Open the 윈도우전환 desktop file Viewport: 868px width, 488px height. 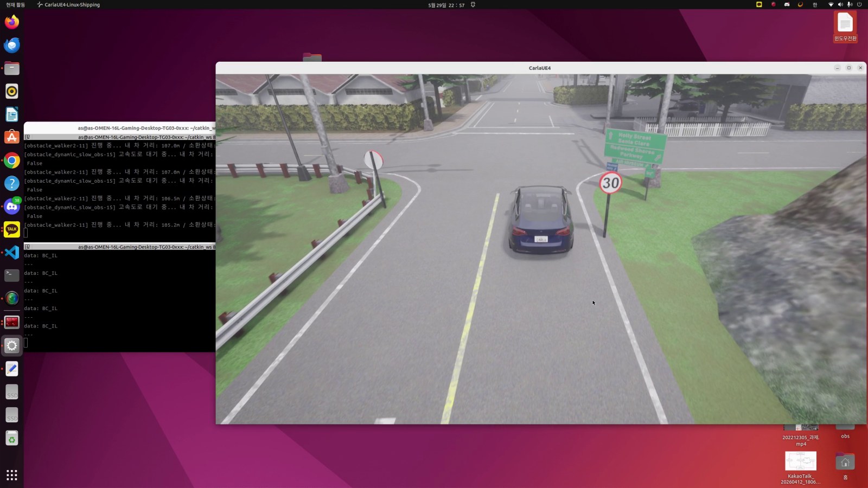tap(845, 27)
